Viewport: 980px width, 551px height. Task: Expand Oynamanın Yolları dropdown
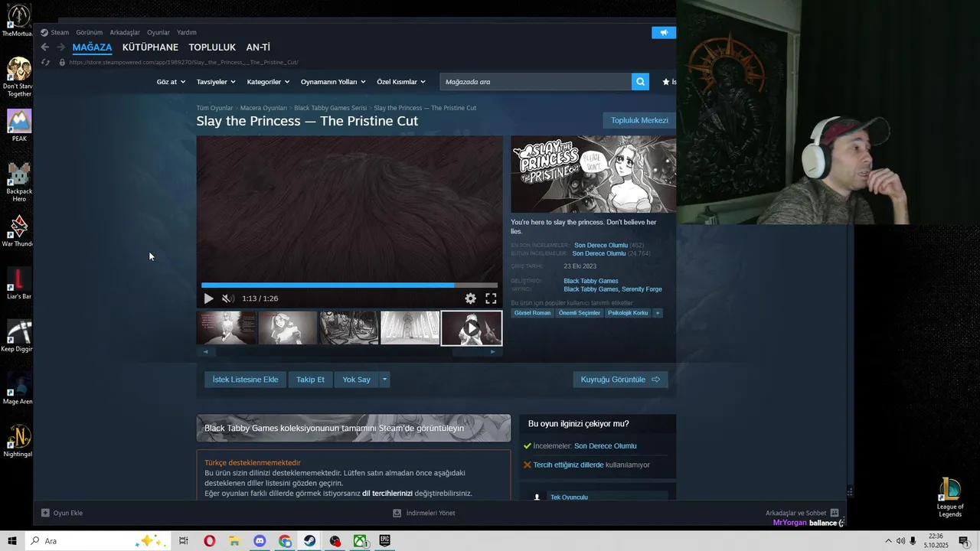click(x=333, y=82)
